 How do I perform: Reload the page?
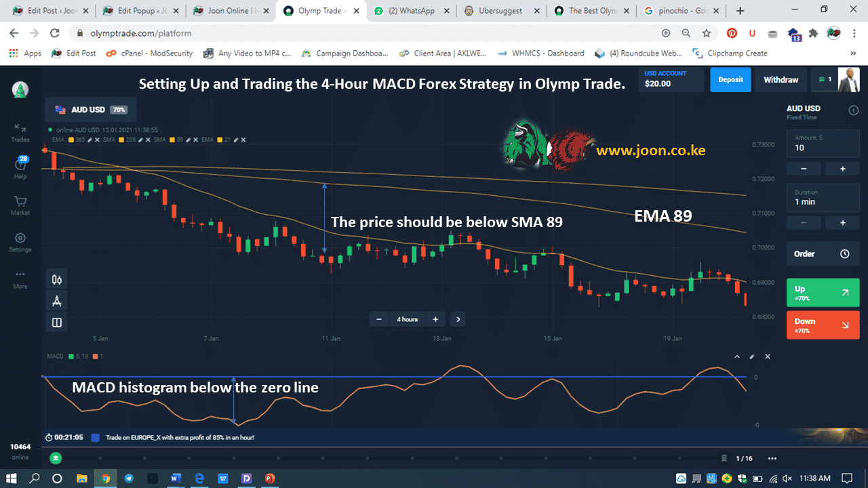tap(55, 33)
